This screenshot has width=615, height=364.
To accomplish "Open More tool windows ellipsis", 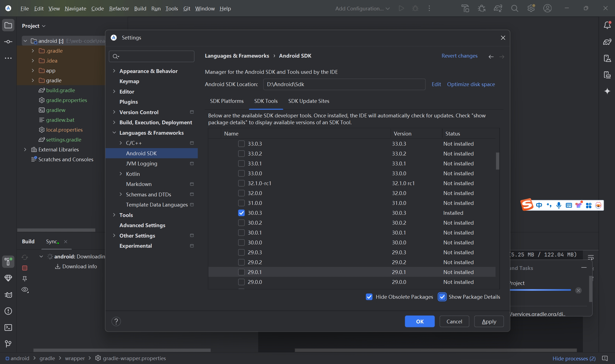I will [x=8, y=58].
